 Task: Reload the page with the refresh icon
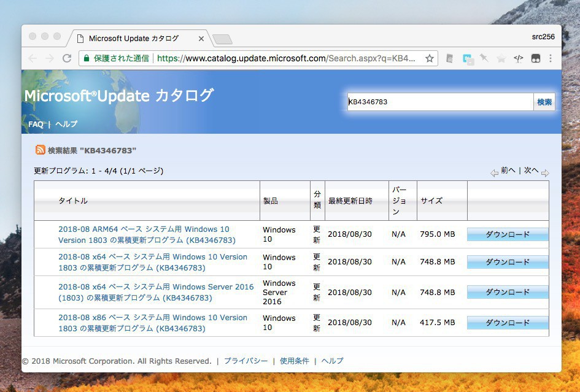67,58
